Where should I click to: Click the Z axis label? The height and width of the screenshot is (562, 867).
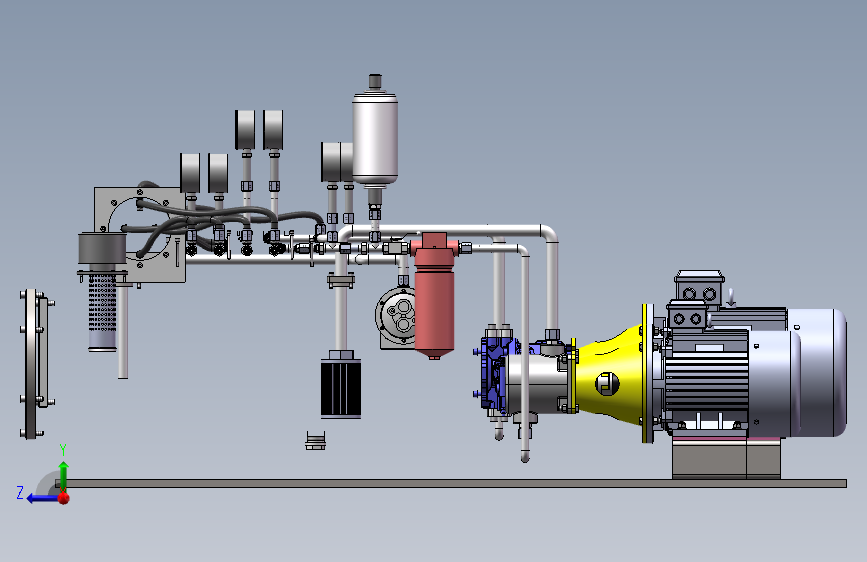(20, 492)
